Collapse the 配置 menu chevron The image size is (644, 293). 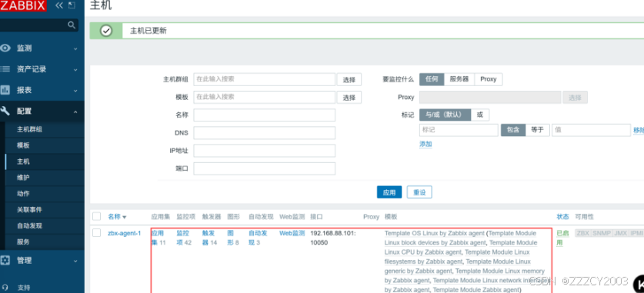(75, 112)
